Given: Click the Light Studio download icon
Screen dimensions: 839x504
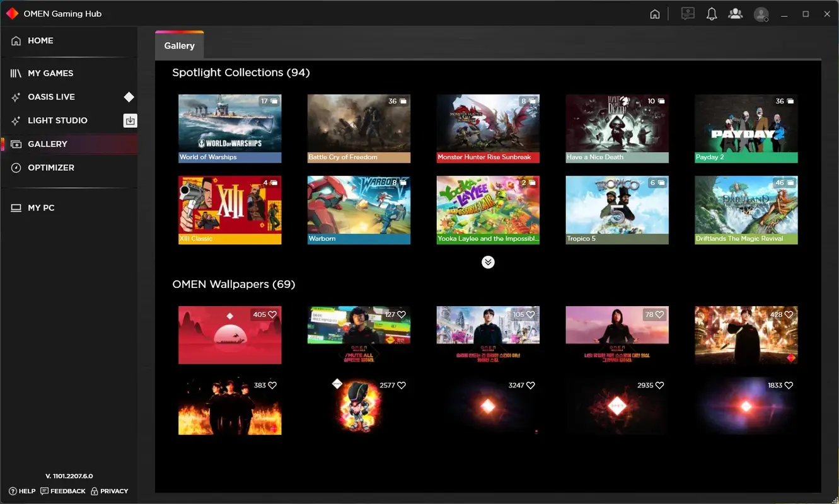Looking at the screenshot, I should point(130,120).
